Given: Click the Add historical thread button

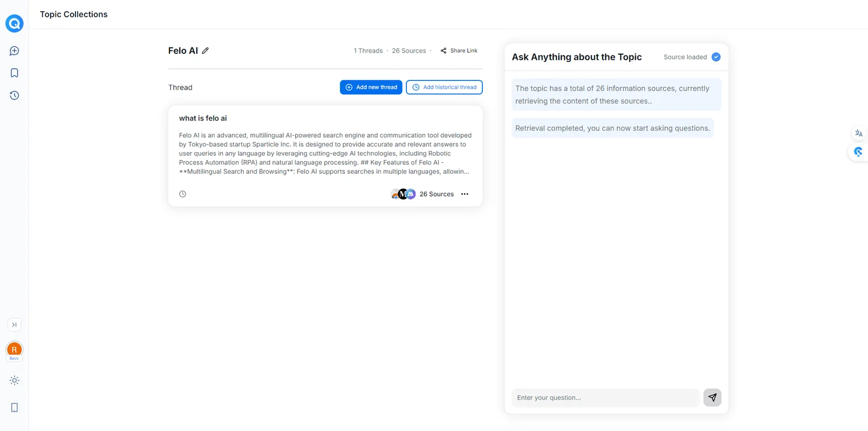Looking at the screenshot, I should (x=444, y=87).
